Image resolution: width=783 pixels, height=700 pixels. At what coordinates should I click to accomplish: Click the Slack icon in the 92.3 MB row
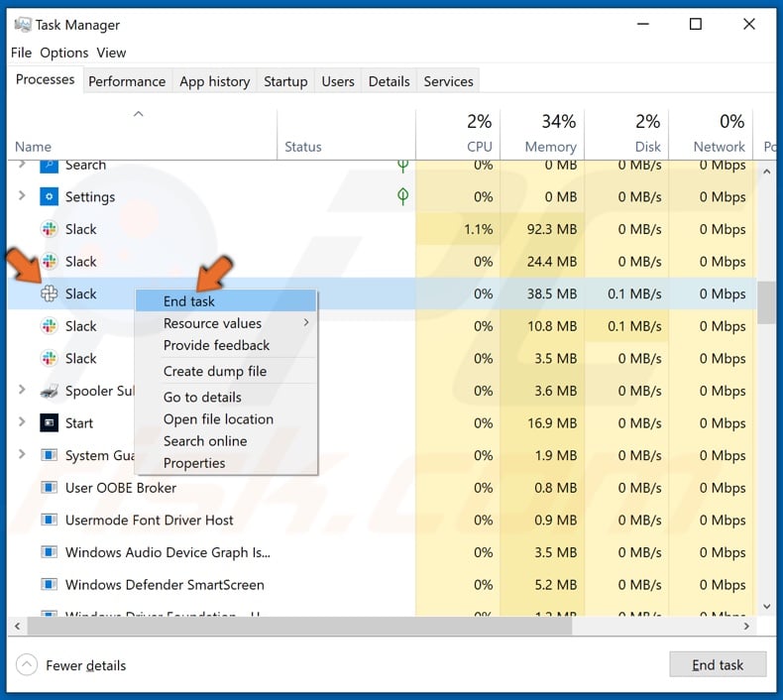click(49, 229)
